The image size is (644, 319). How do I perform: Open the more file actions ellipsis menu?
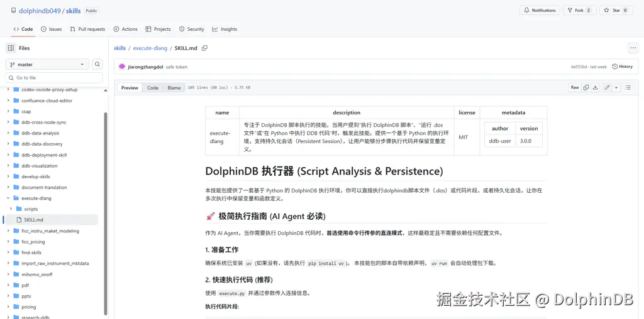(x=633, y=48)
